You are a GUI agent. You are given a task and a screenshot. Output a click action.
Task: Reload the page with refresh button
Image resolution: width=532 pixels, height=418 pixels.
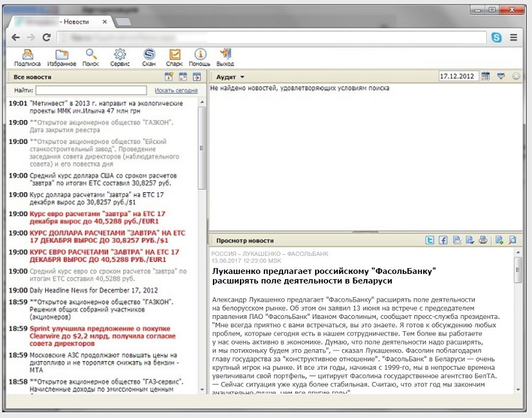tap(46, 37)
